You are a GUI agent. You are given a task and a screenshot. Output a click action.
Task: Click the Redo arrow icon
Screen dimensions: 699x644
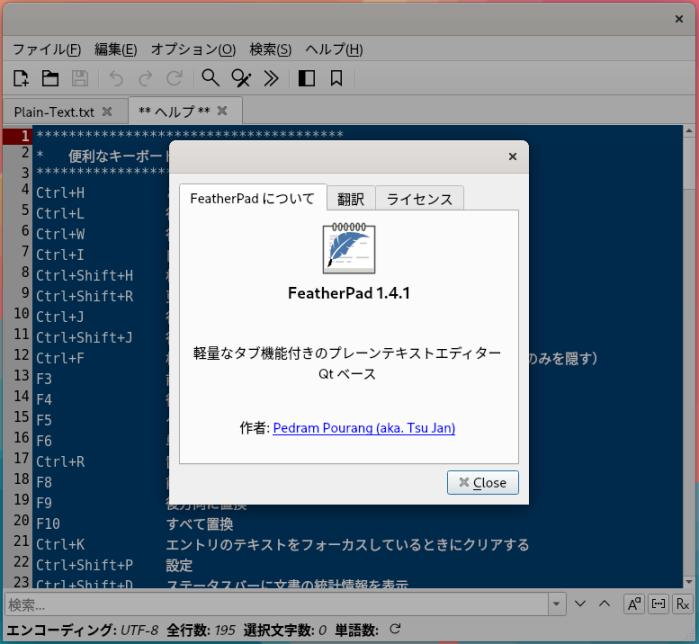click(145, 78)
